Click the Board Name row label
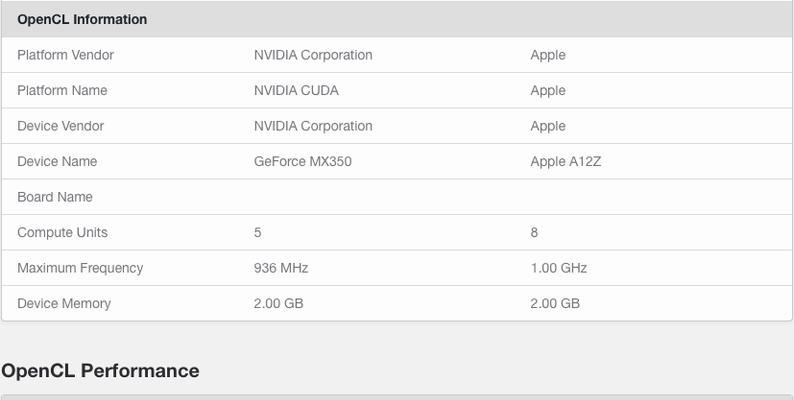The width and height of the screenshot is (794, 400). (55, 196)
